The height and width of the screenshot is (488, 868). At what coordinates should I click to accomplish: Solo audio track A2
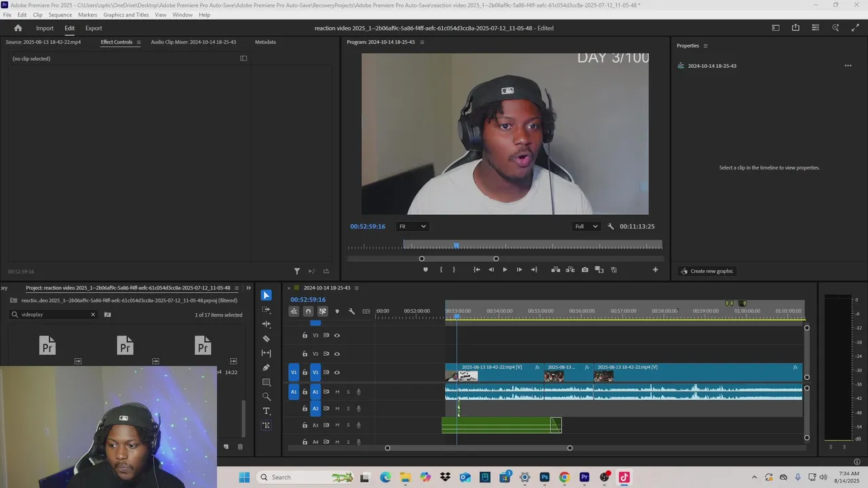348,409
